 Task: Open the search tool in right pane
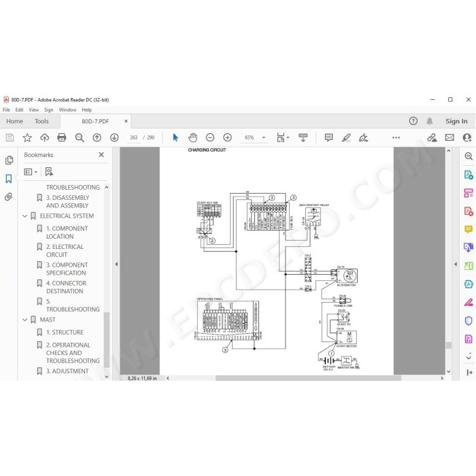(469, 156)
